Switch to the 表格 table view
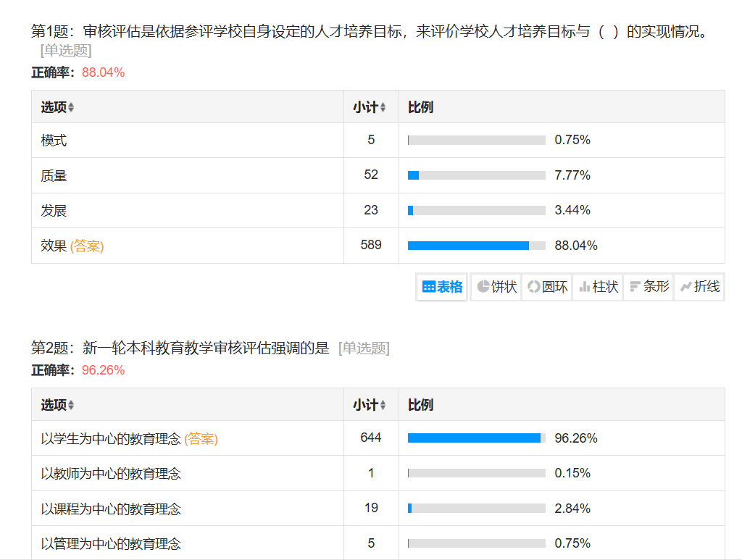742x560 pixels. (x=442, y=287)
